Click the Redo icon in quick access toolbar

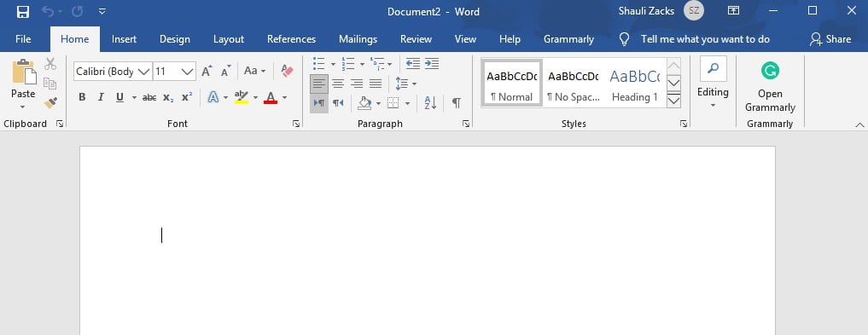click(77, 12)
